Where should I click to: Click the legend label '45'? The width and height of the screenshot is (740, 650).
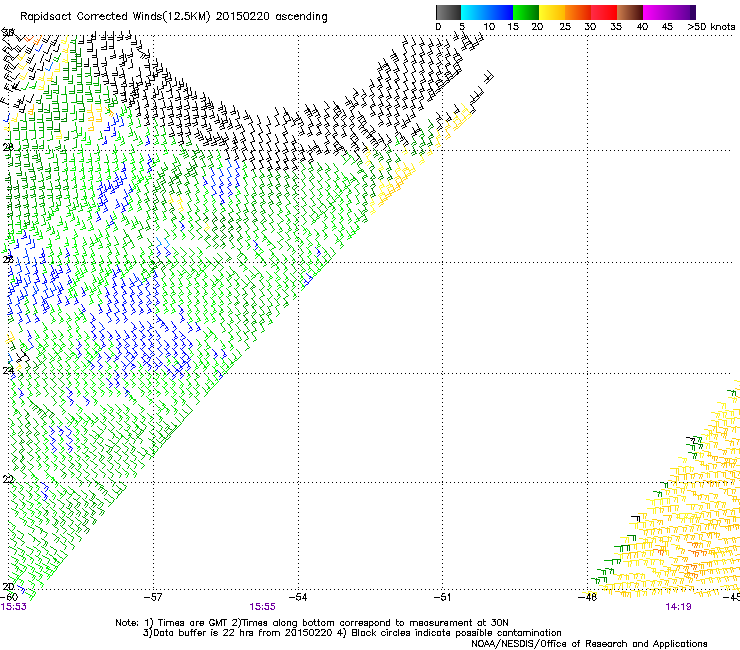click(x=667, y=27)
